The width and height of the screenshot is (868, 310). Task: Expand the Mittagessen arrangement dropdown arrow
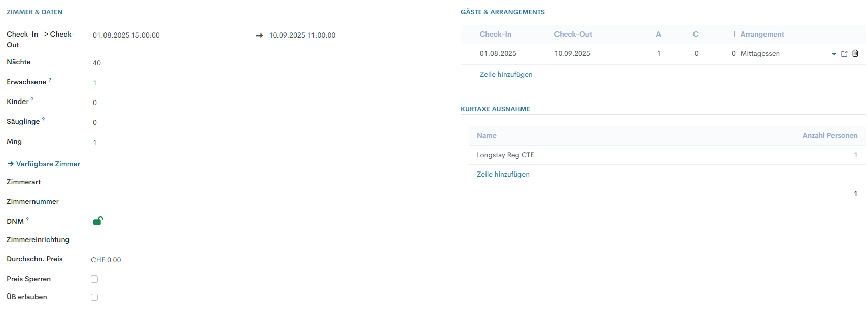coord(834,54)
